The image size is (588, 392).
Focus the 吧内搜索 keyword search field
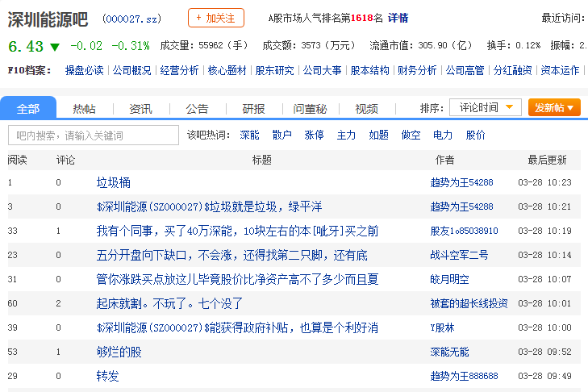coord(94,135)
